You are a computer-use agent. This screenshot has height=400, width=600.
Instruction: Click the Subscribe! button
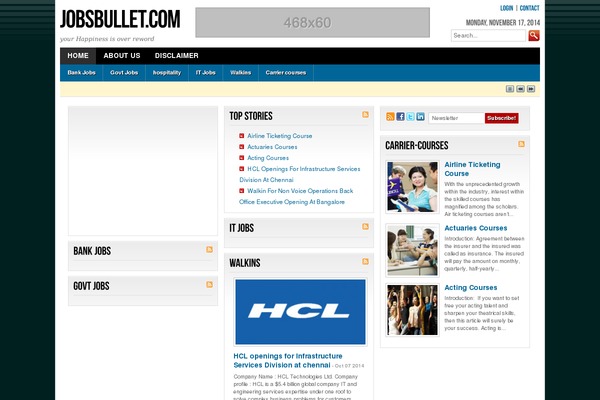click(x=502, y=118)
